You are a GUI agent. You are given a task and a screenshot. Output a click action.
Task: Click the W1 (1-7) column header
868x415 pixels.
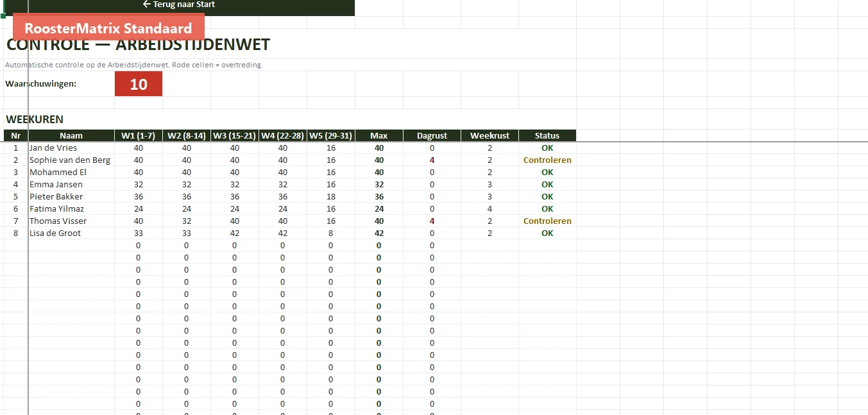point(139,136)
